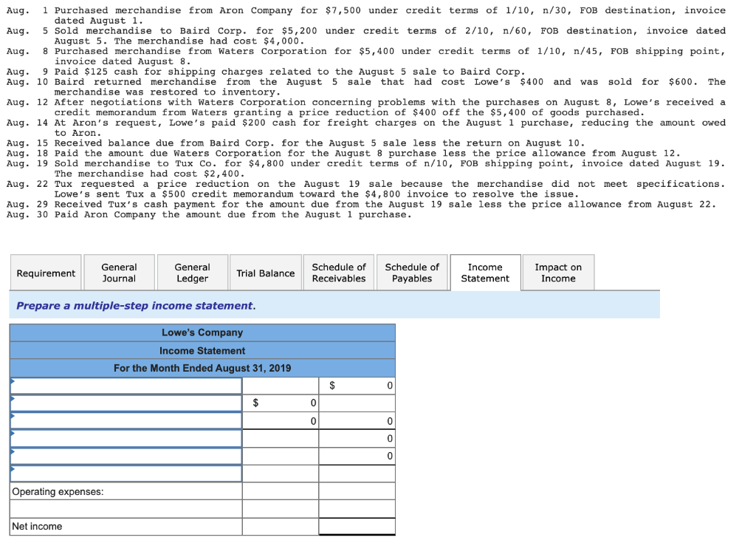
Task: Click 'For the Month Ended August 31, 2019'
Action: (202, 368)
